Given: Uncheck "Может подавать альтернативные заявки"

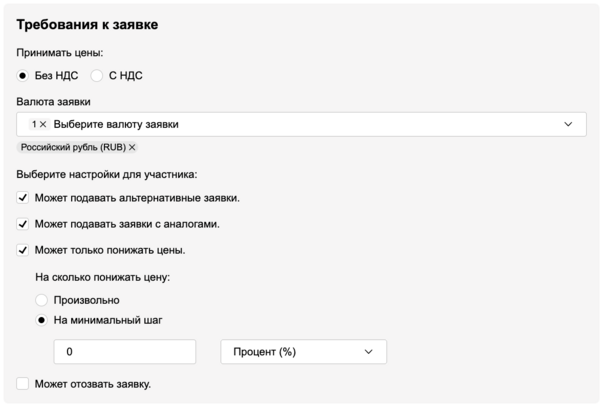Looking at the screenshot, I should (x=23, y=198).
